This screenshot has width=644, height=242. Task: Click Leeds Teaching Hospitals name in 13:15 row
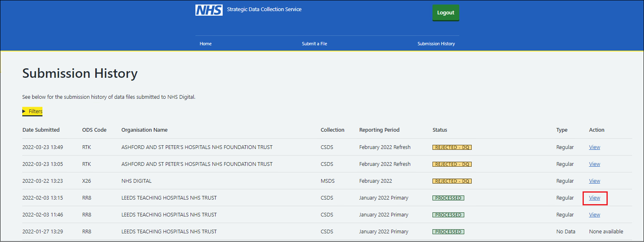[169, 198]
